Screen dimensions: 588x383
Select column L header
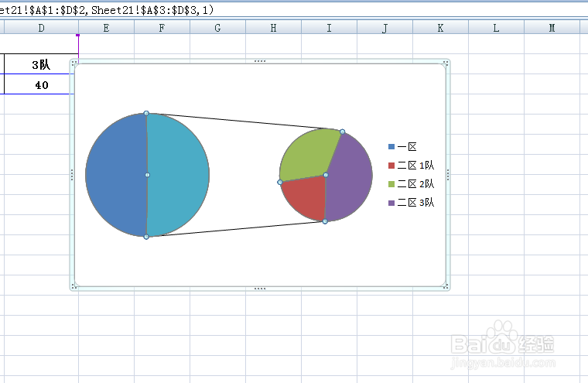point(496,27)
